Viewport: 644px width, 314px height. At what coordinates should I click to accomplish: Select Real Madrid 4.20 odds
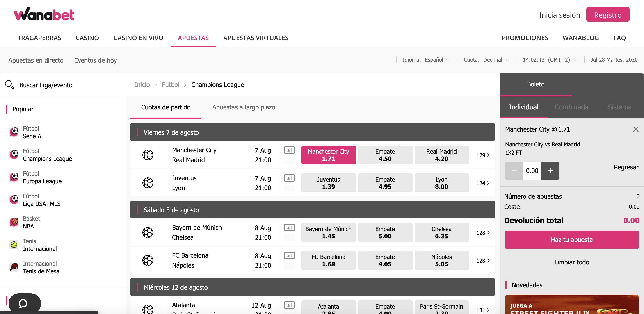tap(441, 155)
